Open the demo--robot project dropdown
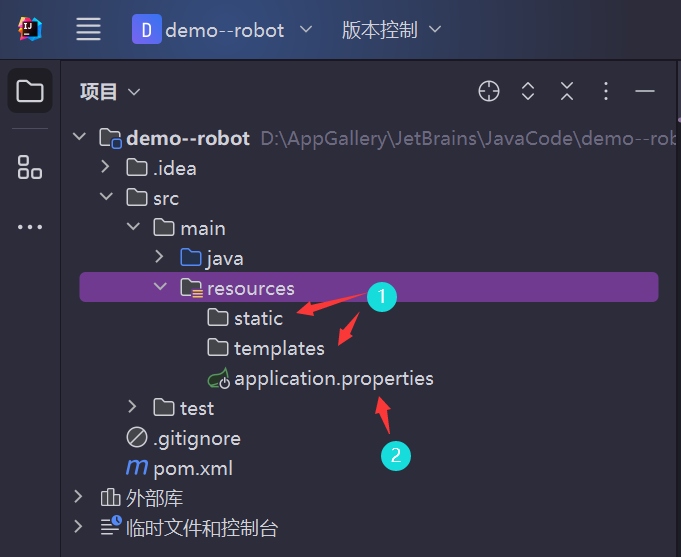Viewport: 681px width, 557px height. (x=223, y=30)
